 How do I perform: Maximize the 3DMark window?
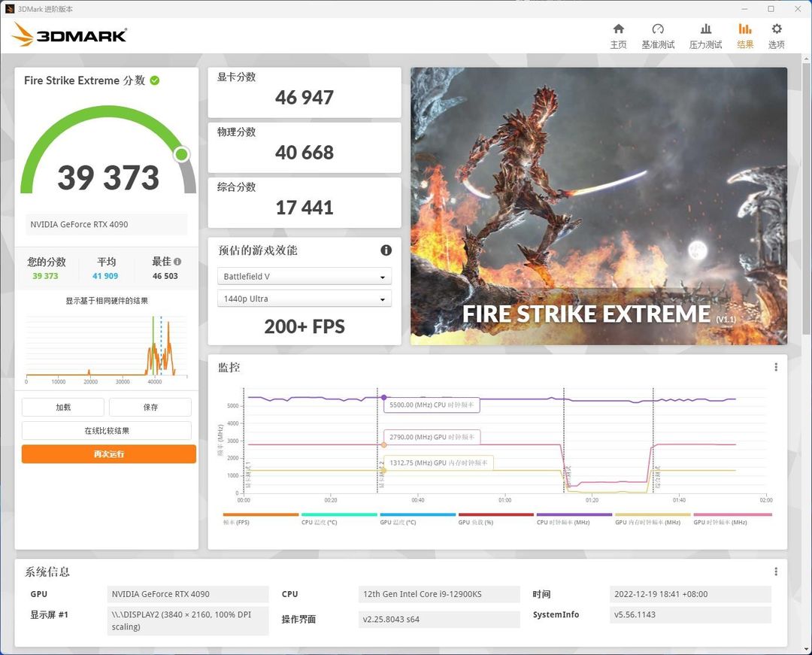[x=771, y=9]
